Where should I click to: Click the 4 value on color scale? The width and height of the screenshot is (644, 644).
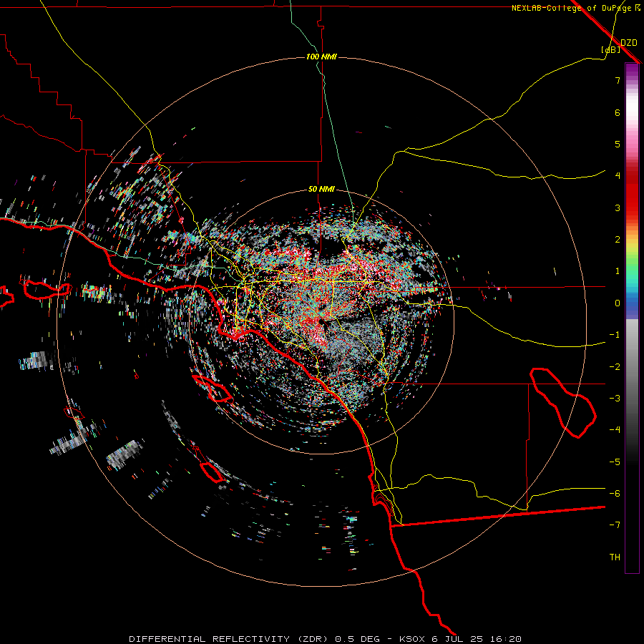pyautogui.click(x=618, y=176)
